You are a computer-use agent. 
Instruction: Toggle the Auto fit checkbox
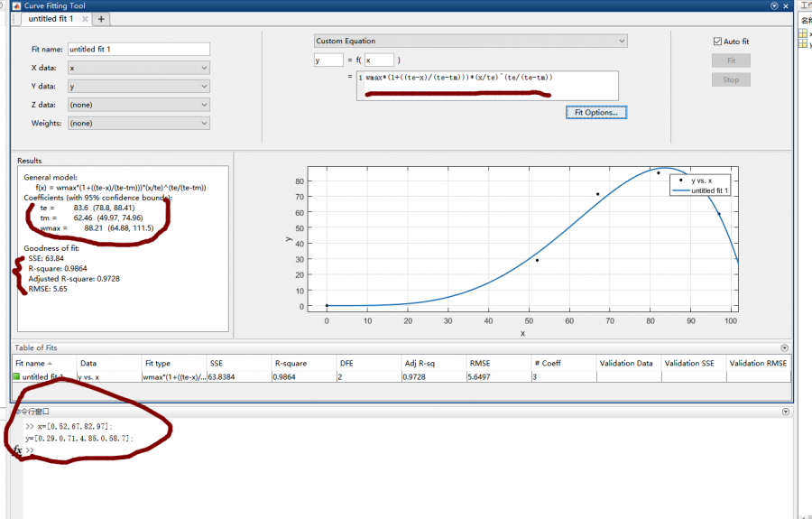coord(718,42)
